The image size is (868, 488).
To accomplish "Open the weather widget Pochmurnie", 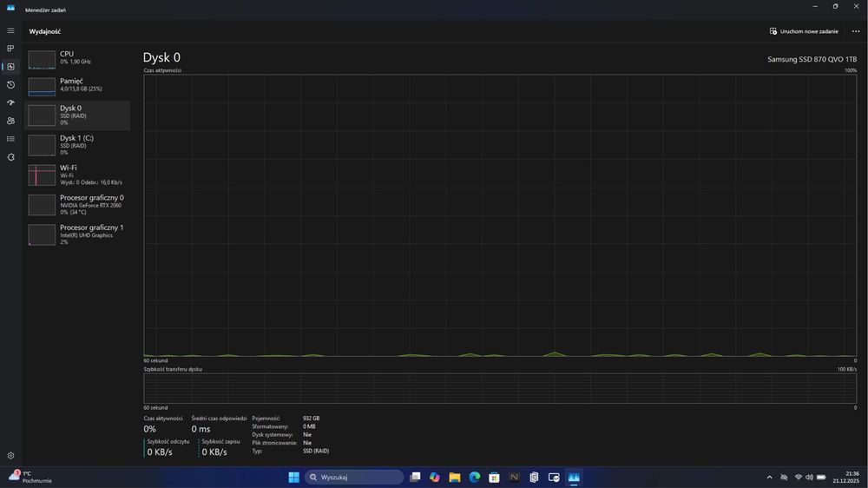I will coord(30,477).
